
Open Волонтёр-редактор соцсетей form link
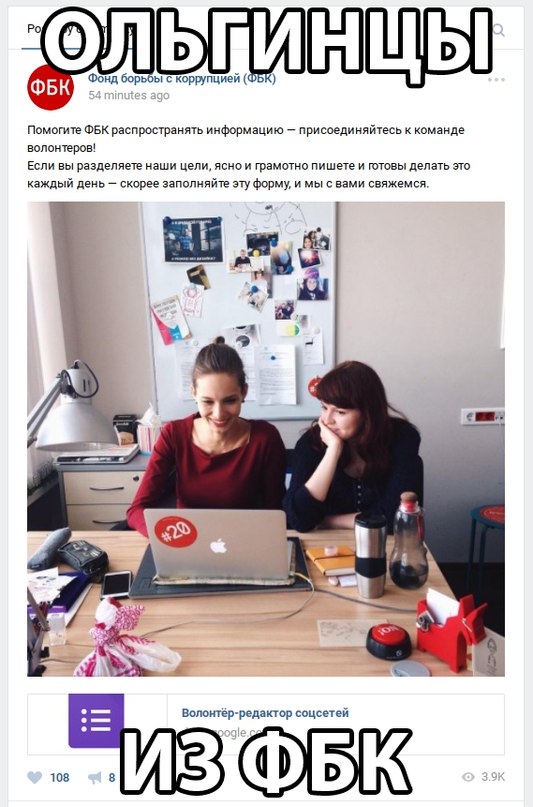point(265,713)
